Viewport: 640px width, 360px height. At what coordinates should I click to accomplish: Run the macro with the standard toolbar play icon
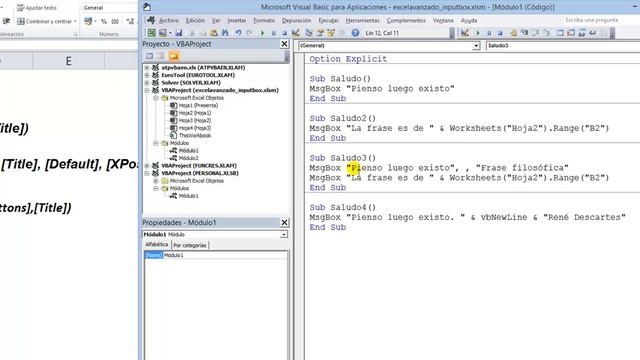click(x=262, y=33)
